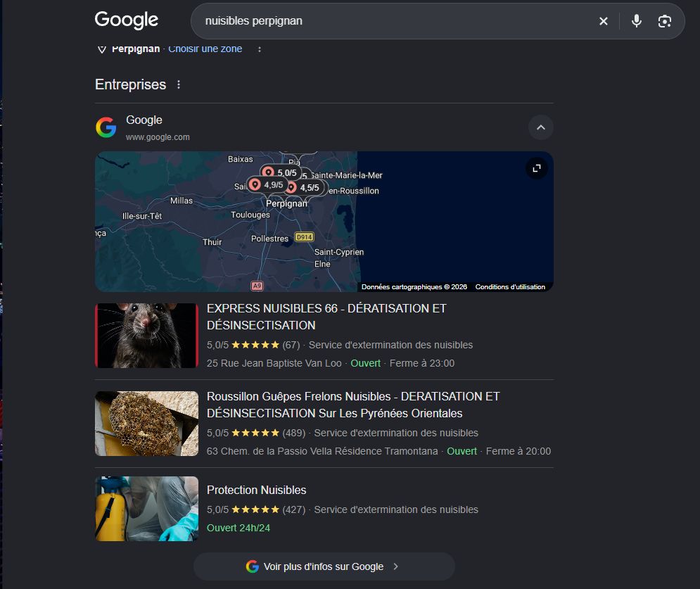The image size is (700, 589).
Task: Click the Millas label on the map
Action: tap(182, 201)
